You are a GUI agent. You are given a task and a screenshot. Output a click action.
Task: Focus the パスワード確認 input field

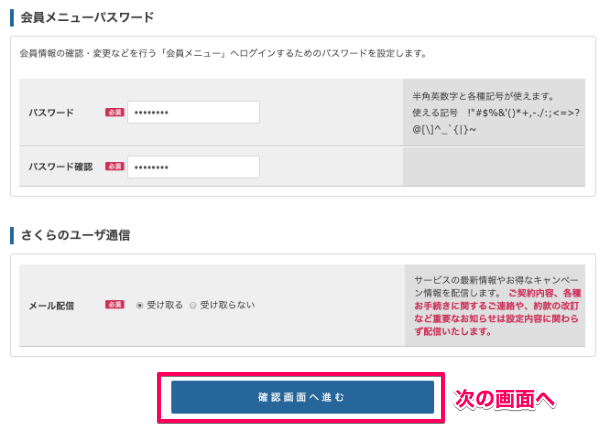point(193,167)
